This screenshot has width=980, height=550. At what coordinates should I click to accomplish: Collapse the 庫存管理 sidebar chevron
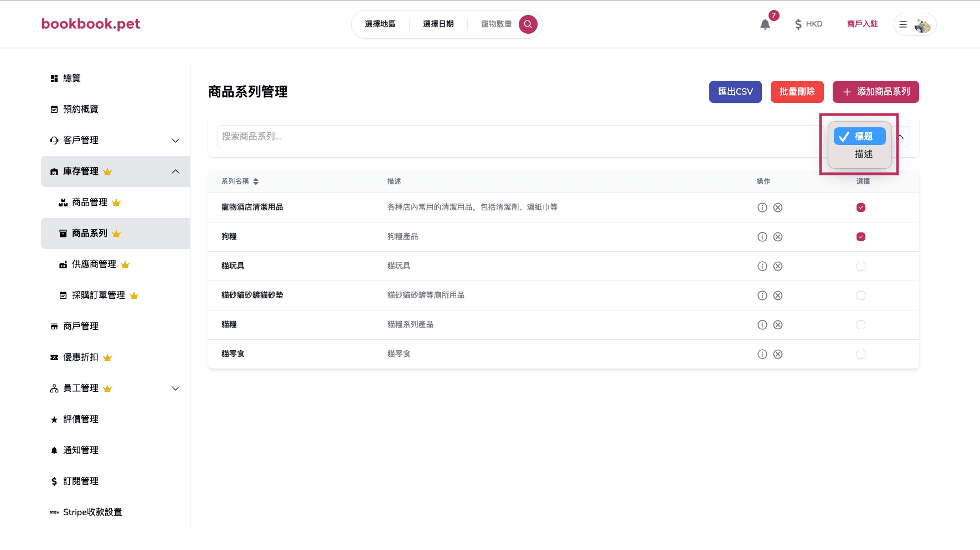pos(176,172)
